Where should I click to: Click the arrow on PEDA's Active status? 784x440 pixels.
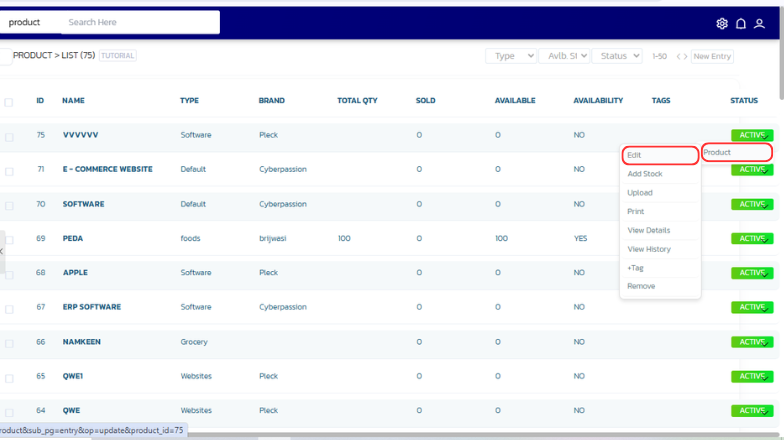(x=765, y=239)
